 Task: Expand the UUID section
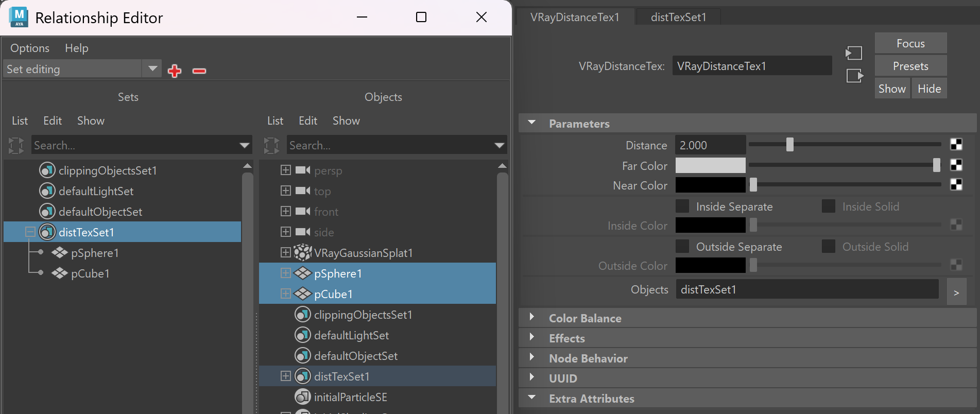click(x=532, y=377)
